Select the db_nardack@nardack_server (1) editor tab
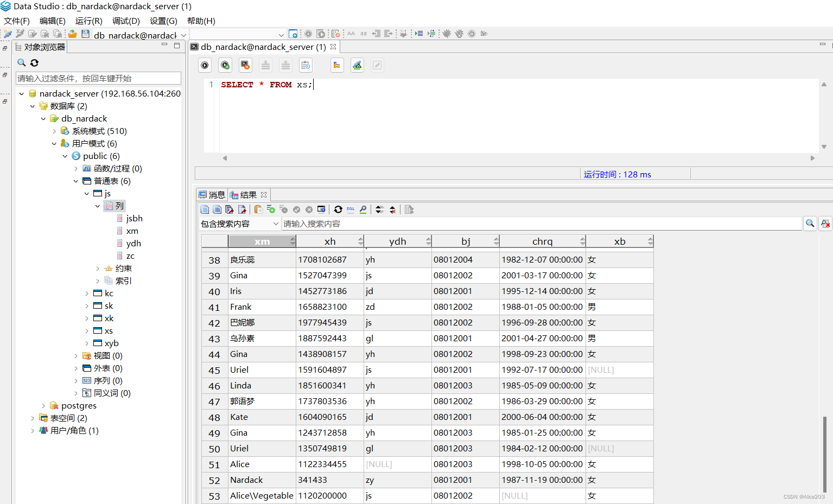833x504 pixels. [263, 47]
